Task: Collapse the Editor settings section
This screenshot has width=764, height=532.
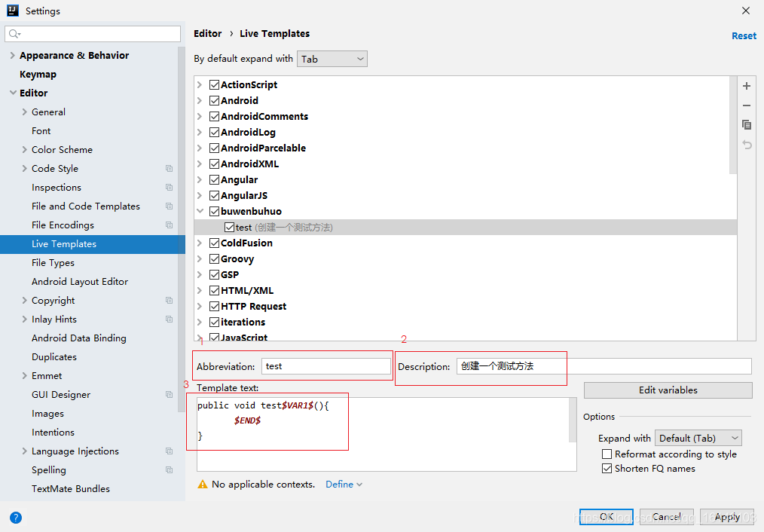Action: (13, 93)
